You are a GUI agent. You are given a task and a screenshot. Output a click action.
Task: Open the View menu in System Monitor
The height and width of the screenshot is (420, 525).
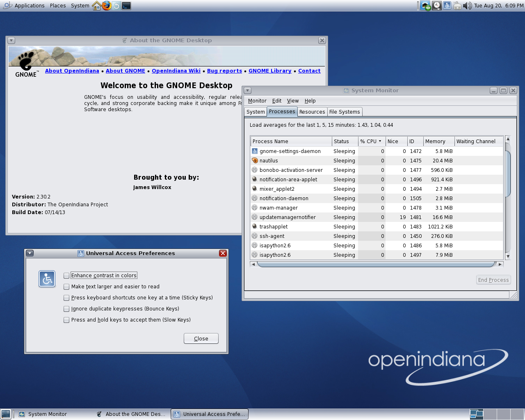pos(293,101)
